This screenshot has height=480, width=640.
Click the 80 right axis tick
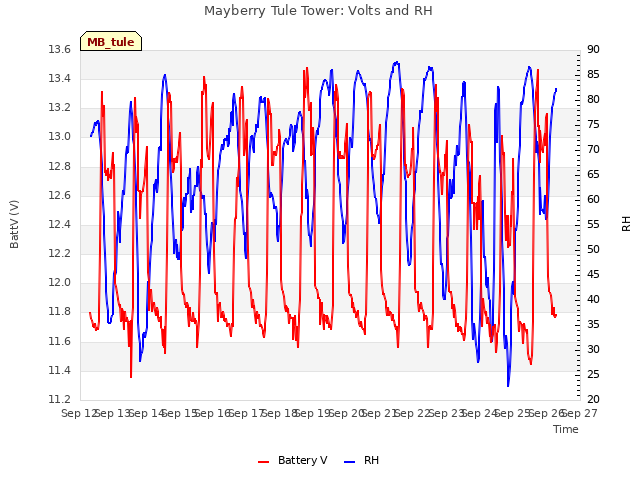click(x=593, y=99)
